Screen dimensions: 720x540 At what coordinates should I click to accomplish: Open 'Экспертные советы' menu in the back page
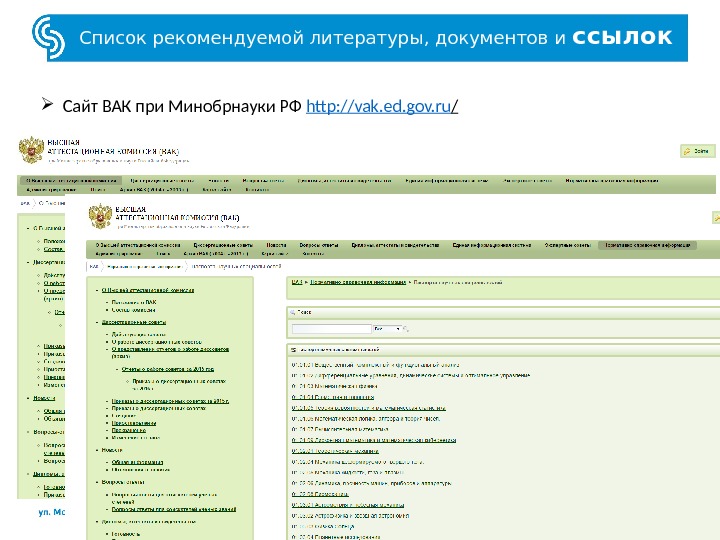tap(527, 181)
